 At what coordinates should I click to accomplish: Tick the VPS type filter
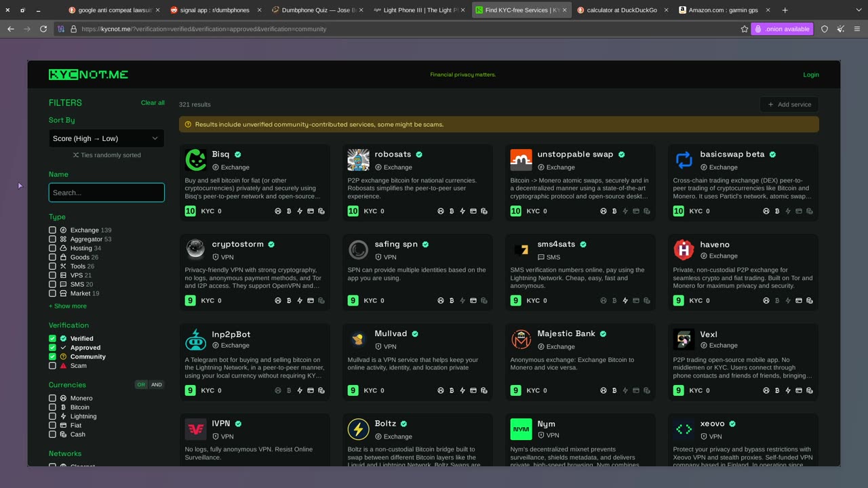(52, 275)
